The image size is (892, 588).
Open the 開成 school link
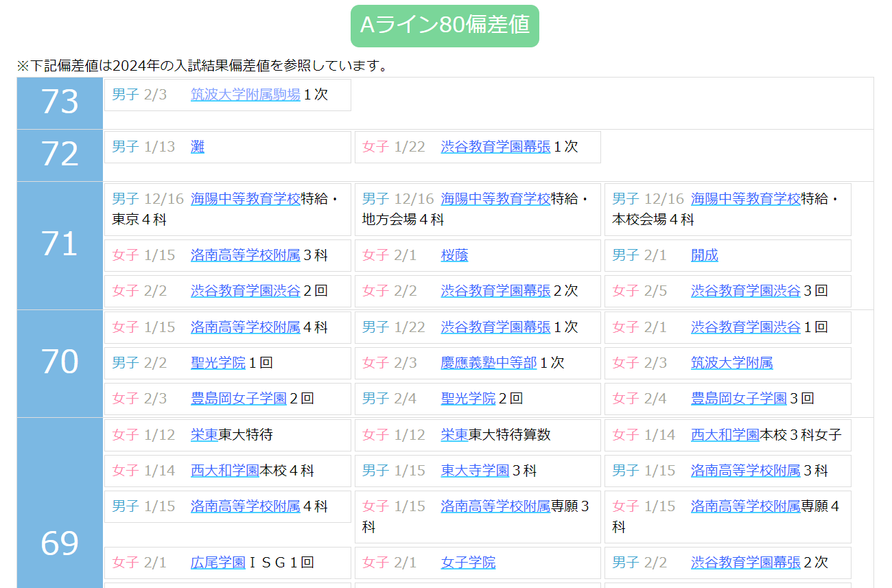point(705,255)
